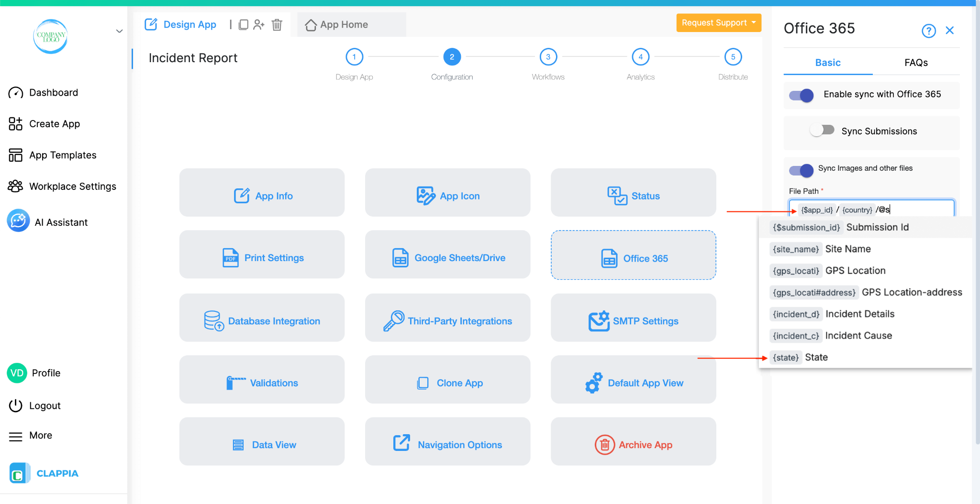Screen dimensions: 980x504
Task: Click the help question mark on Office 365 panel
Action: [x=928, y=30]
